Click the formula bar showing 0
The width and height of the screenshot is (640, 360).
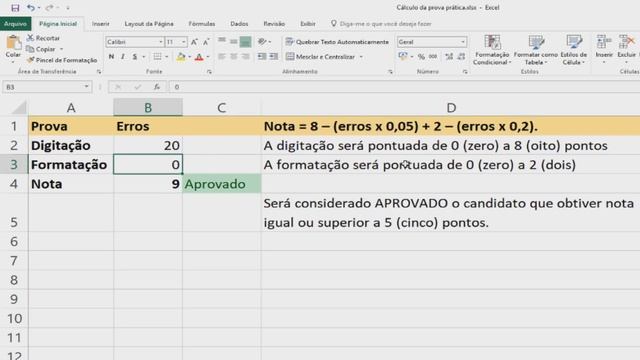point(404,87)
